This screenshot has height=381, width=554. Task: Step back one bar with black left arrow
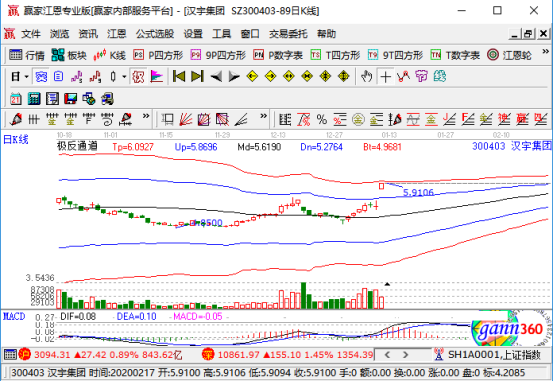pos(216,76)
